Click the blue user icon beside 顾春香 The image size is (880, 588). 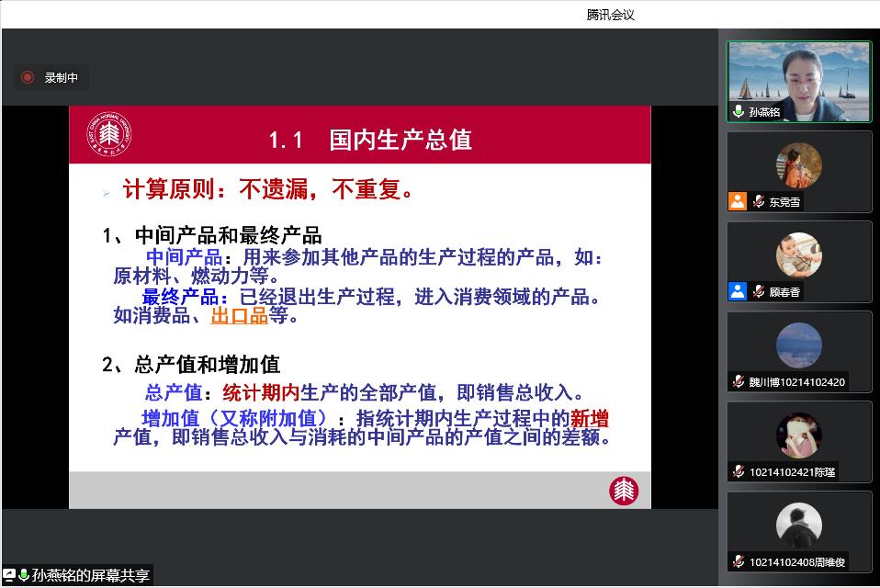(738, 291)
